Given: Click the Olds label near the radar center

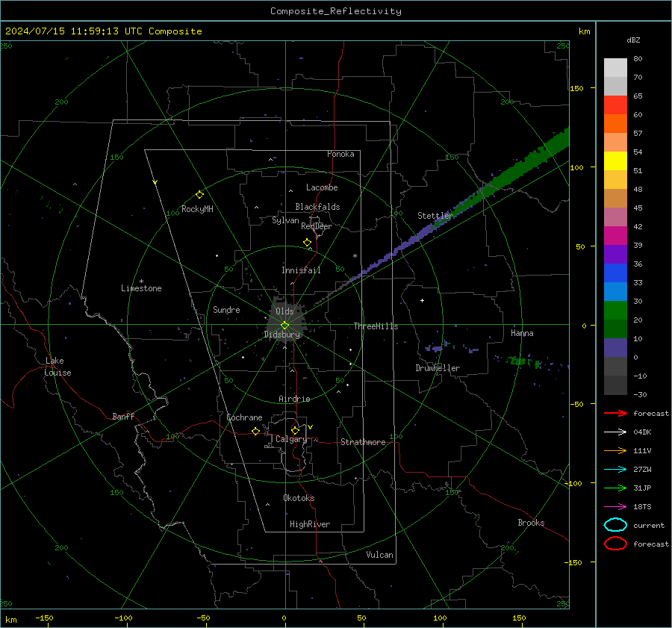Looking at the screenshot, I should (284, 311).
